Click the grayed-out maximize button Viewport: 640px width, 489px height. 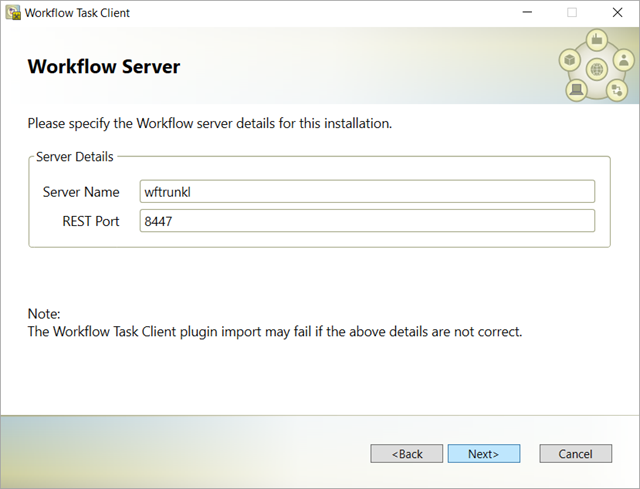tap(572, 12)
